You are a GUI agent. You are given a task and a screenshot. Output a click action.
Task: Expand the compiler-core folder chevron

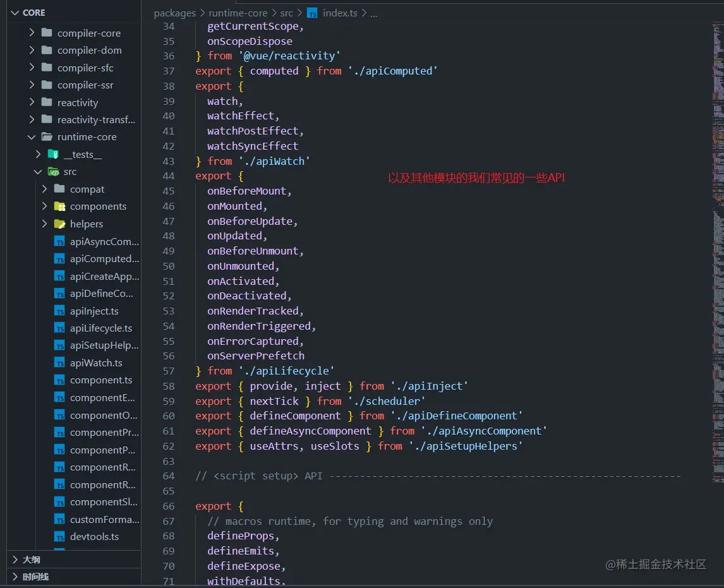(32, 33)
